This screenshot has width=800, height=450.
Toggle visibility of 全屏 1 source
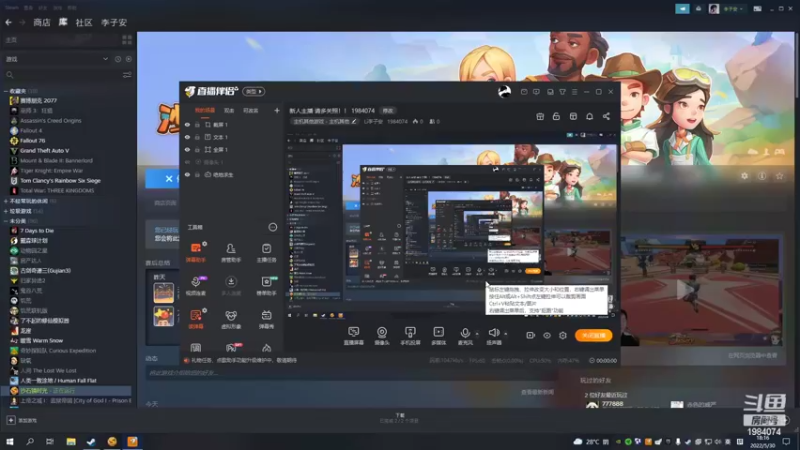pyautogui.click(x=187, y=149)
